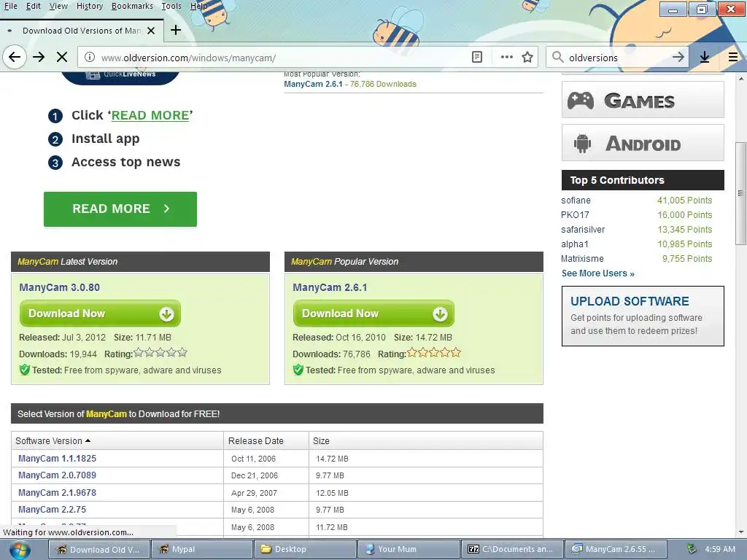Click contributor safarisilver
Image resolution: width=747 pixels, height=560 pixels.
click(583, 230)
